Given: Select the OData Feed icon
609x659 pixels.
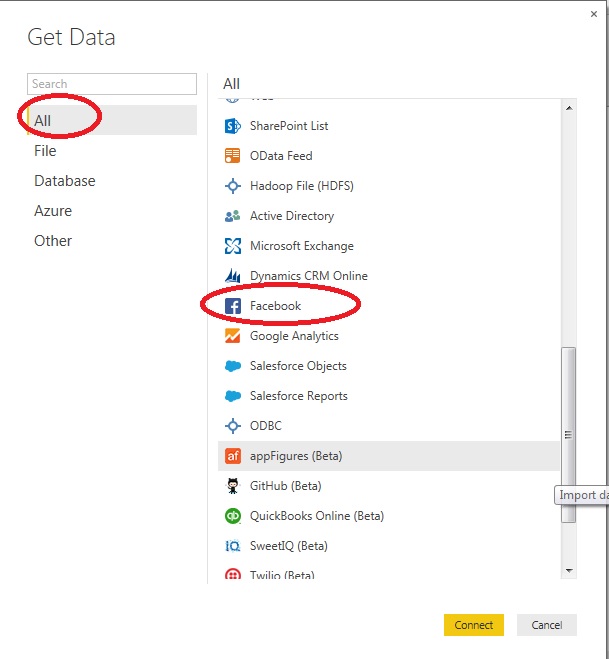Looking at the screenshot, I should [233, 156].
